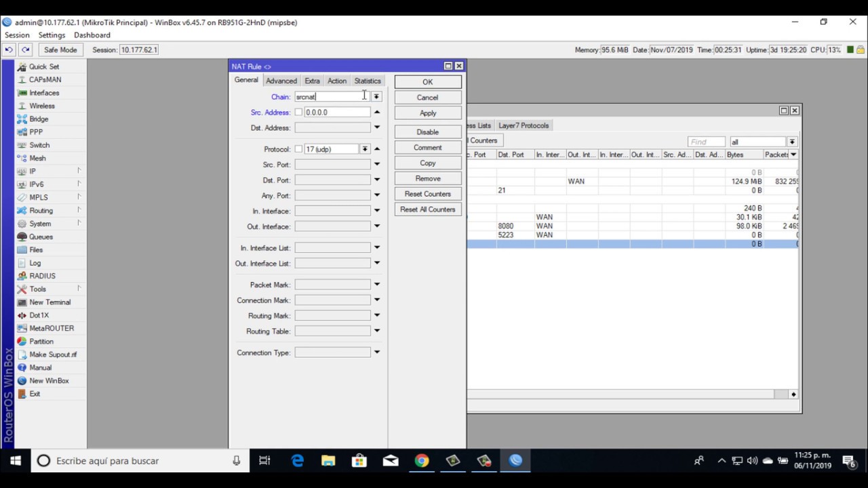Screen dimensions: 868x488
Task: Click the Disable button
Action: [x=428, y=132]
